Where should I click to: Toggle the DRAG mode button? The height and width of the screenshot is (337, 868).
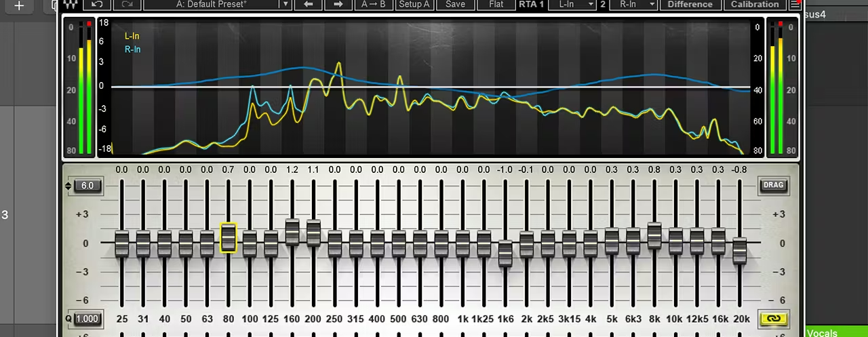[x=773, y=185]
